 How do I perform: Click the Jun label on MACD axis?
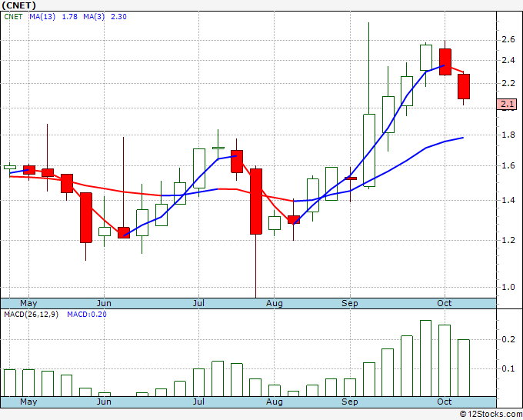(104, 402)
